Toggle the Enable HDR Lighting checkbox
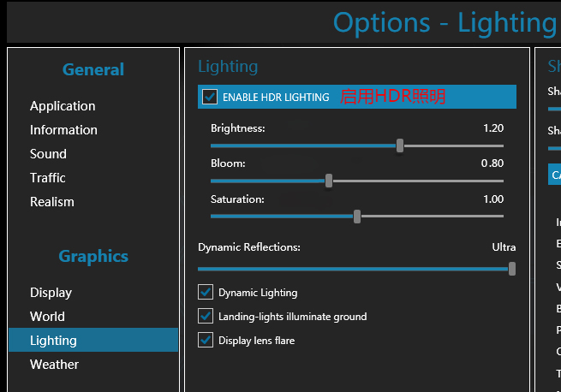561x392 pixels. click(209, 97)
